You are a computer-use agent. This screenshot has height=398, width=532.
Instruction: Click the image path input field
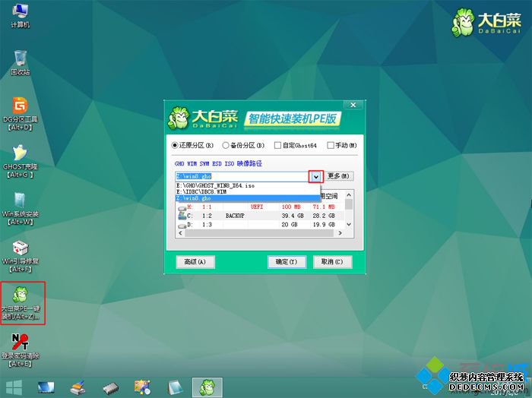(x=242, y=176)
